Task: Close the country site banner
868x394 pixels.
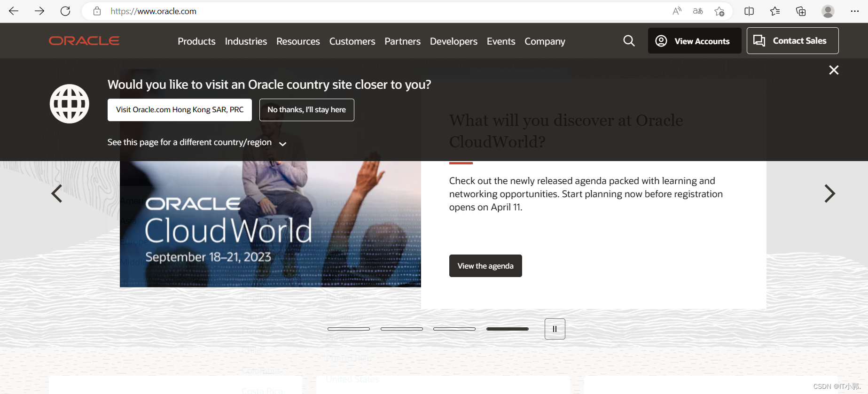Action: click(x=834, y=70)
